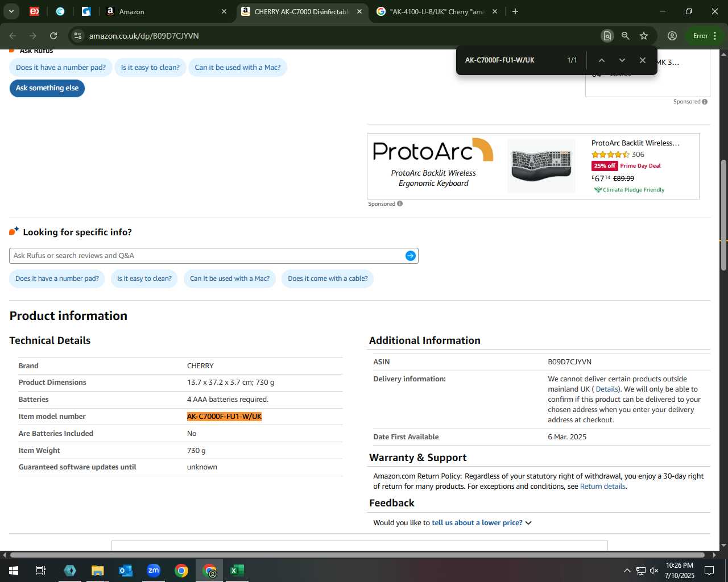Open the ProtoArc keyboard product image
Viewport: 728px width, 582px height.
(541, 166)
